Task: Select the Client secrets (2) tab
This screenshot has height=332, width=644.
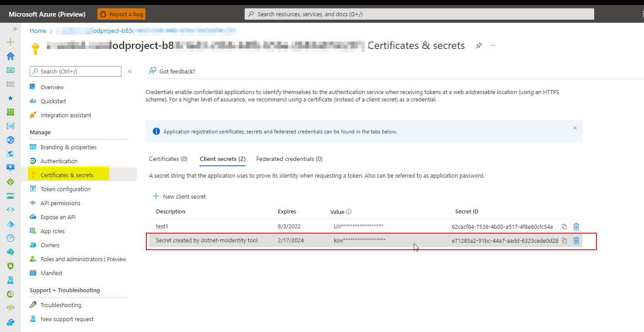Action: (x=223, y=159)
